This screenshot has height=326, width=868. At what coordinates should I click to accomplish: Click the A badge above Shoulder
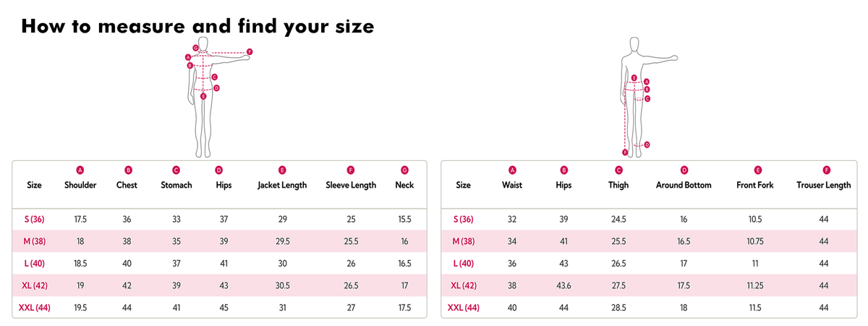click(x=80, y=170)
